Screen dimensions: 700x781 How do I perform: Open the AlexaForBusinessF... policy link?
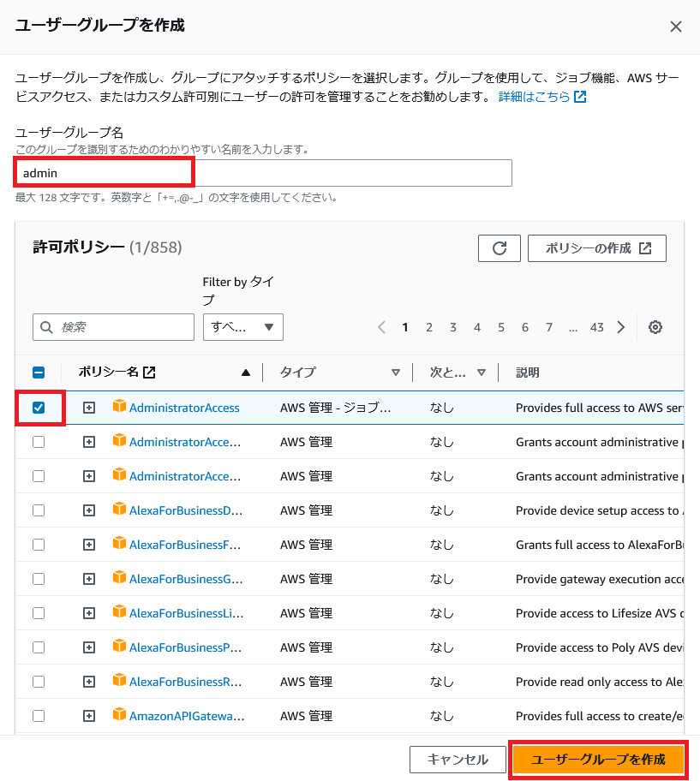(185, 545)
